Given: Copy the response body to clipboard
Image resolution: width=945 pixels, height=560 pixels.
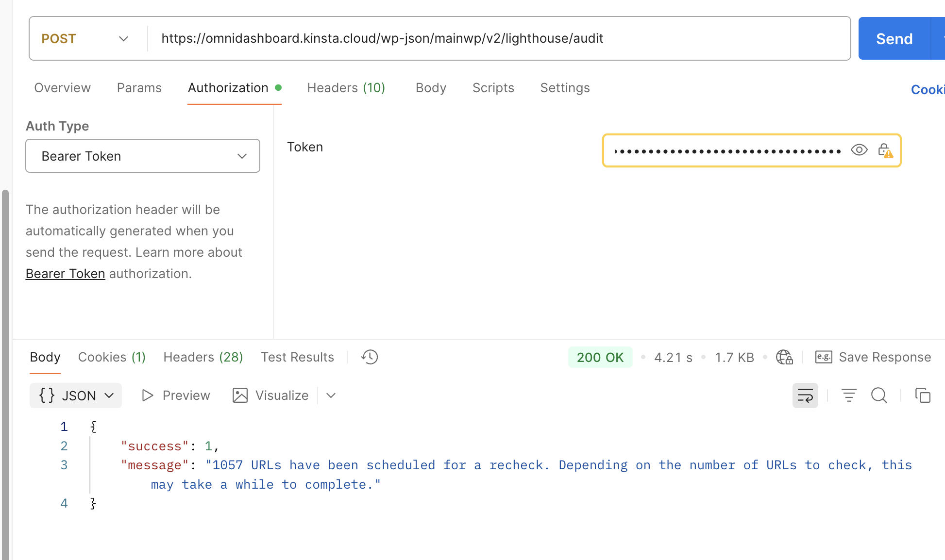Looking at the screenshot, I should click(923, 395).
